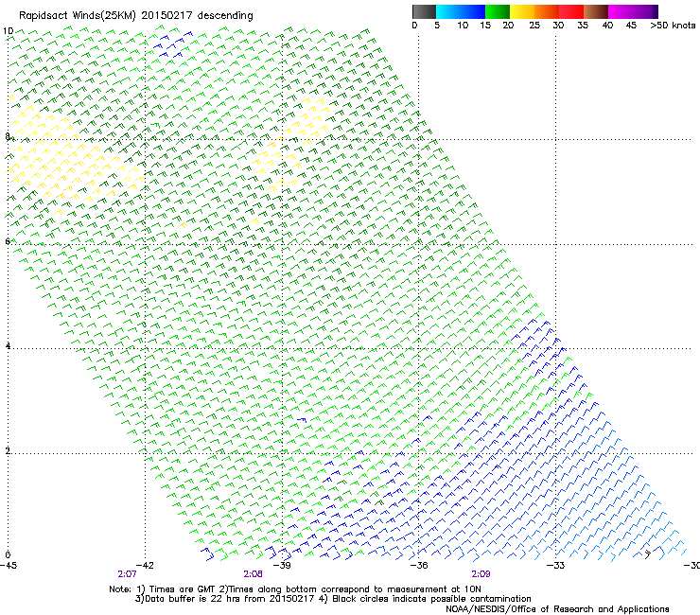Click the latitude axis label '2'
This screenshot has width=700, height=615.
[x=8, y=450]
